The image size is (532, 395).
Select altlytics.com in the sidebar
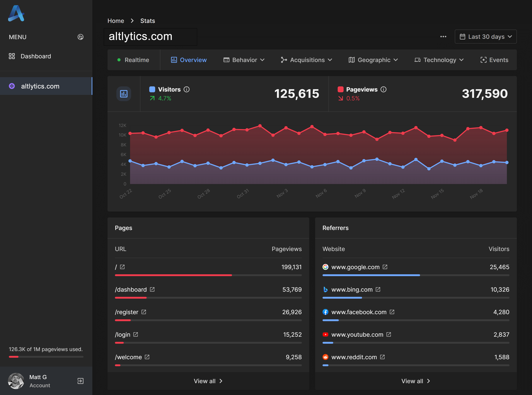point(46,86)
